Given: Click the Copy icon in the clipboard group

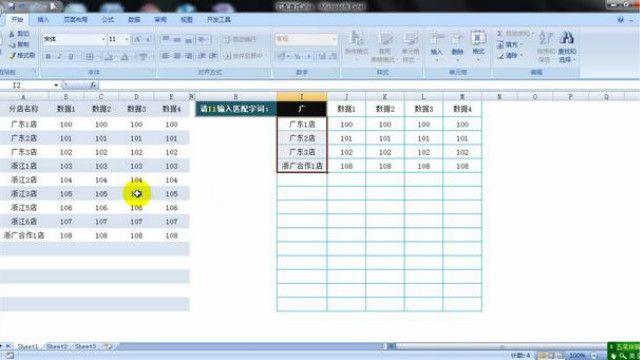Looking at the screenshot, I should [12, 44].
